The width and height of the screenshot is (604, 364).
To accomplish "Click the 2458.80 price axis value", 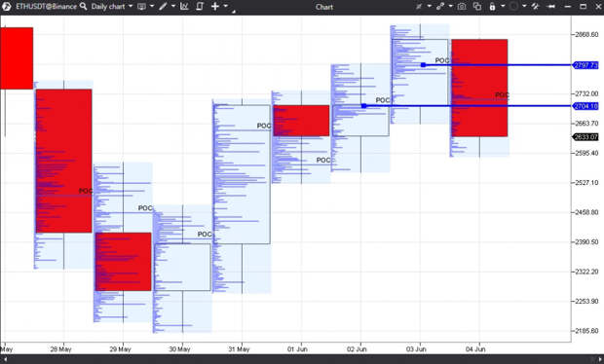I will [586, 212].
